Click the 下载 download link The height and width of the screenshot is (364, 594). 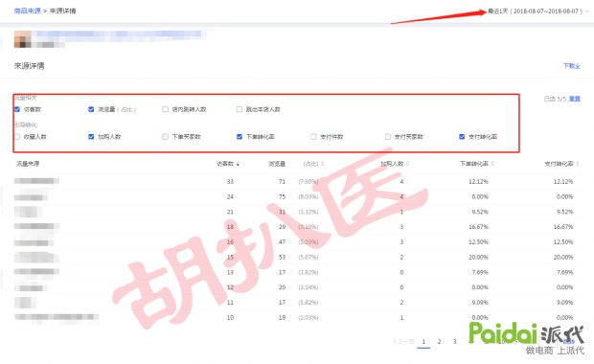pos(572,66)
